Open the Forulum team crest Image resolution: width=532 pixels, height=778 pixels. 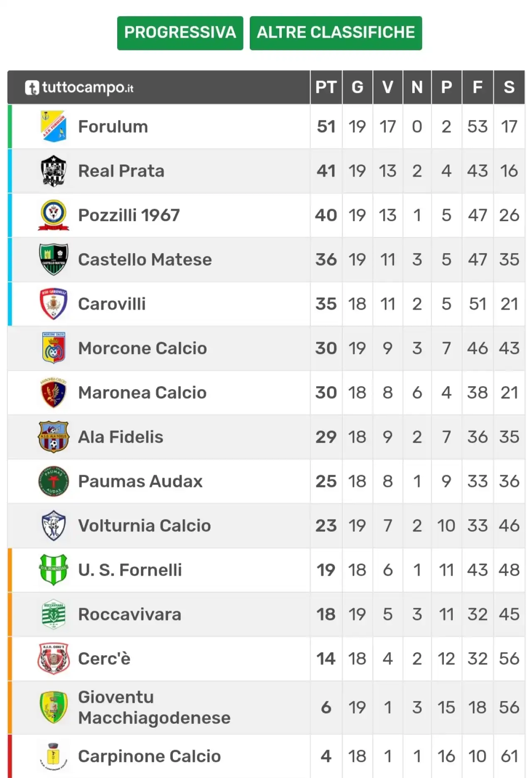click(54, 126)
